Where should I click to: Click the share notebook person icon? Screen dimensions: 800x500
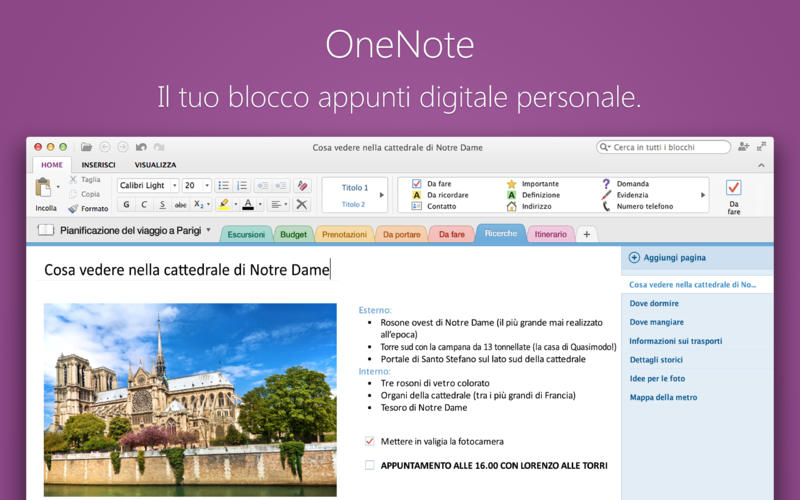click(x=743, y=146)
